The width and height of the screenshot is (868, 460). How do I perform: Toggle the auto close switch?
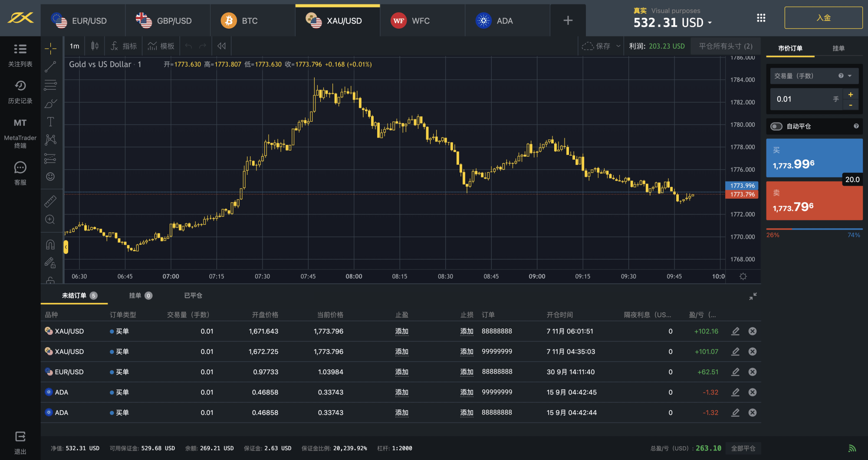[x=776, y=126]
